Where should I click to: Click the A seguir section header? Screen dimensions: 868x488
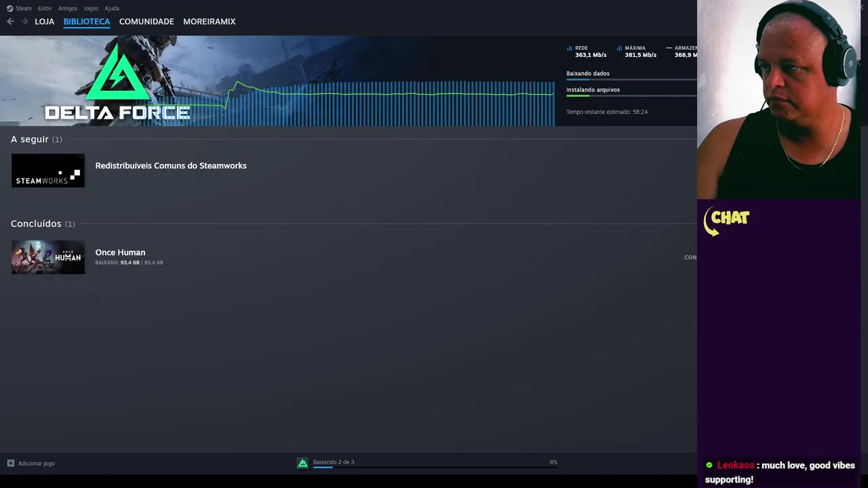point(37,139)
